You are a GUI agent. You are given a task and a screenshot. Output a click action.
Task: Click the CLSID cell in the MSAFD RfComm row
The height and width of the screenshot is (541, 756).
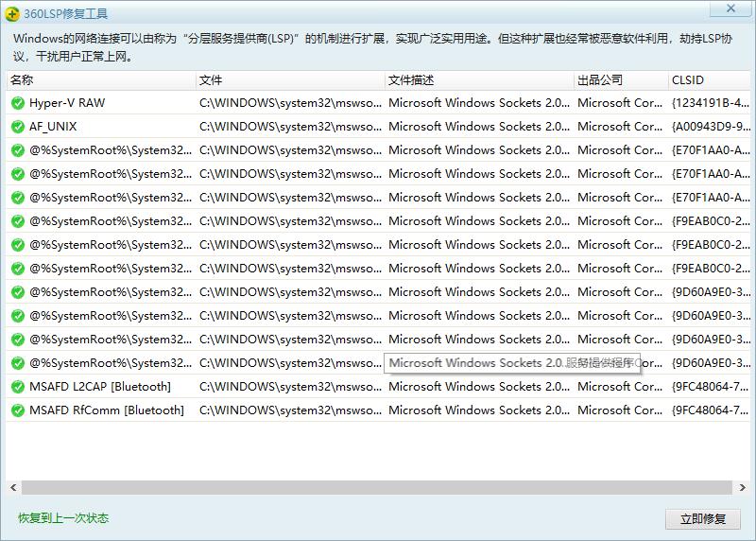(x=711, y=410)
